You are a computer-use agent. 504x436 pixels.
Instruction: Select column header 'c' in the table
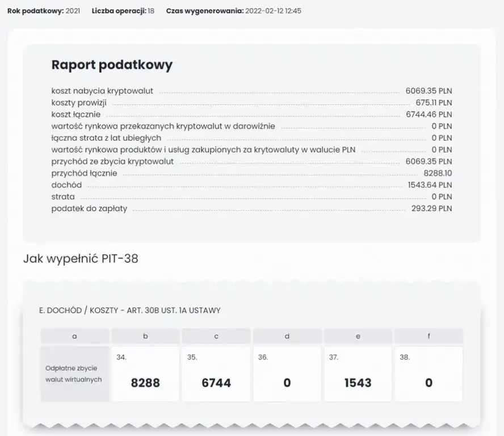click(x=216, y=336)
